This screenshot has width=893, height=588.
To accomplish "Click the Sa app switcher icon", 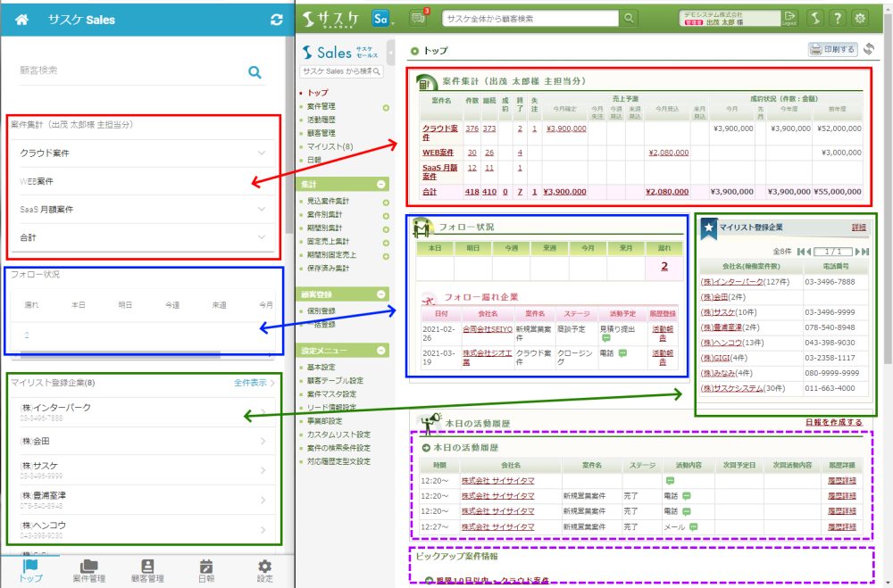I will pyautogui.click(x=380, y=18).
